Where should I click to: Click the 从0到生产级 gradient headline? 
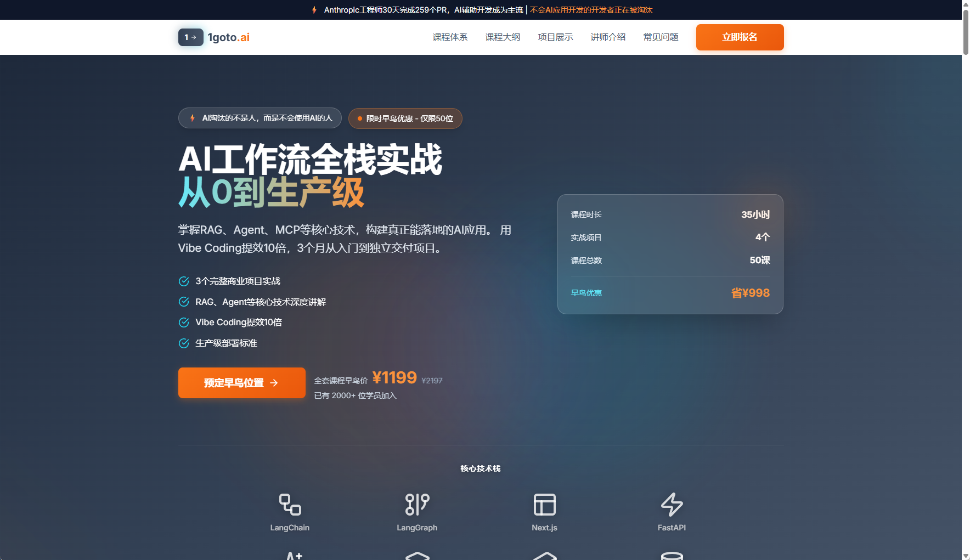[x=271, y=193]
